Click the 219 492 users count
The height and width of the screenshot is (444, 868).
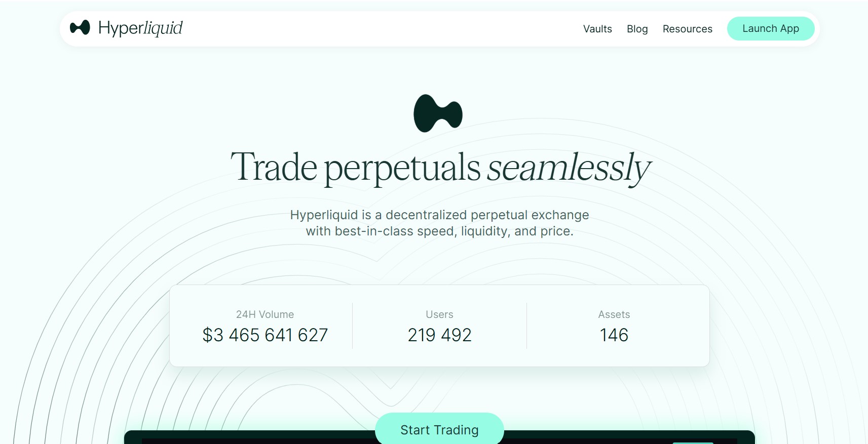point(439,335)
